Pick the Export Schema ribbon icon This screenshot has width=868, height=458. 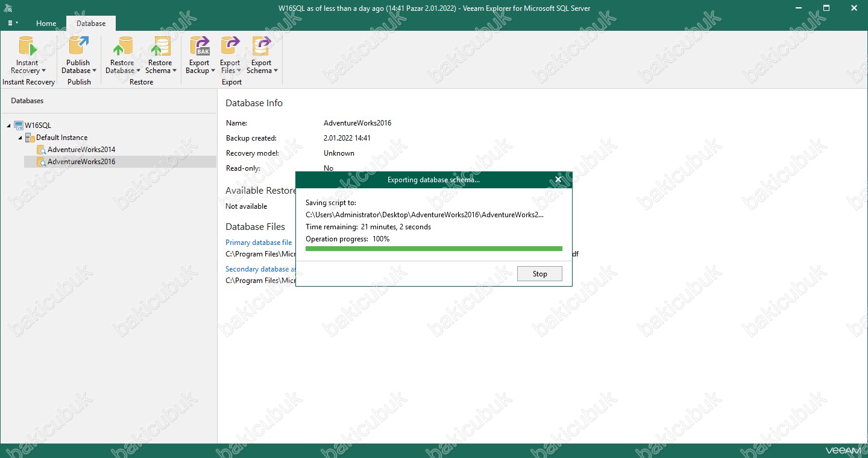pyautogui.click(x=261, y=46)
